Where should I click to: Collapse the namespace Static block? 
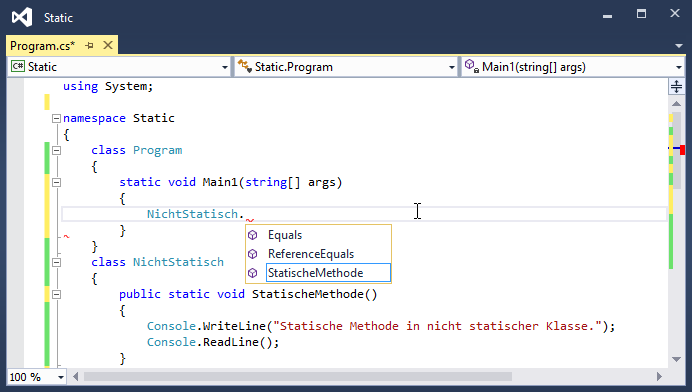tap(56, 118)
